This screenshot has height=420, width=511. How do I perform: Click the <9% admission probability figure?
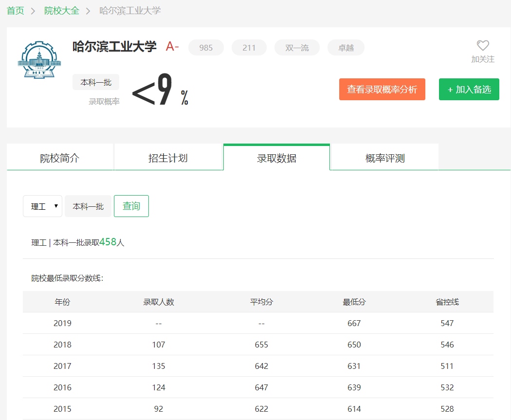pyautogui.click(x=160, y=90)
